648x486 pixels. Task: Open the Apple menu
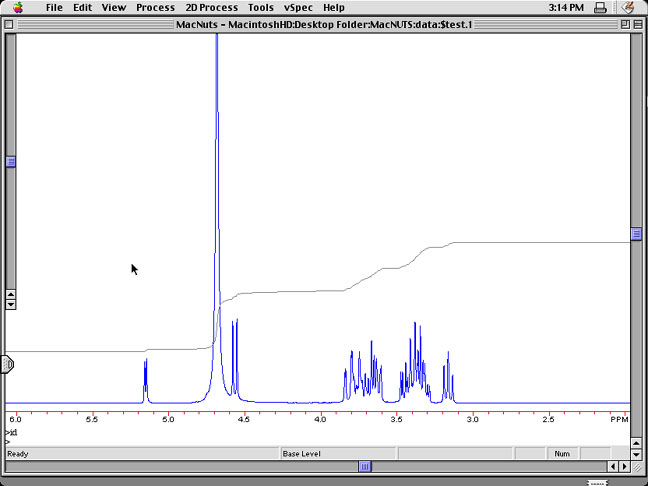coord(17,7)
